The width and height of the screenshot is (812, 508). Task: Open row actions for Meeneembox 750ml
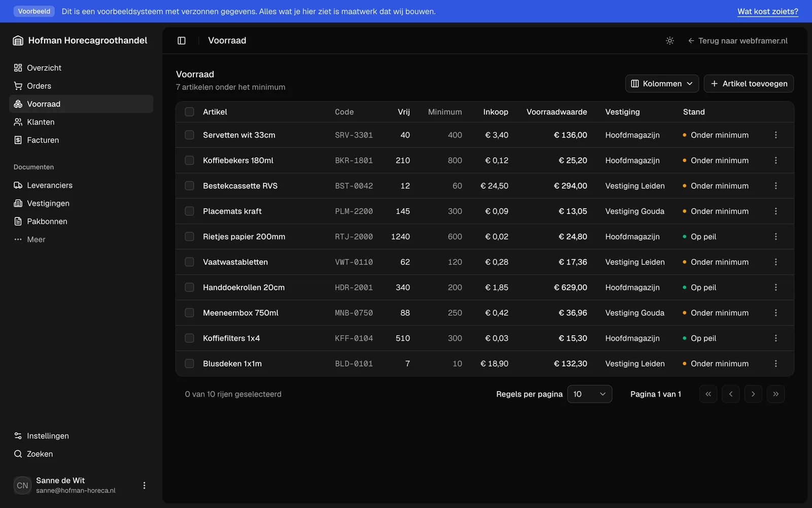coord(775,313)
